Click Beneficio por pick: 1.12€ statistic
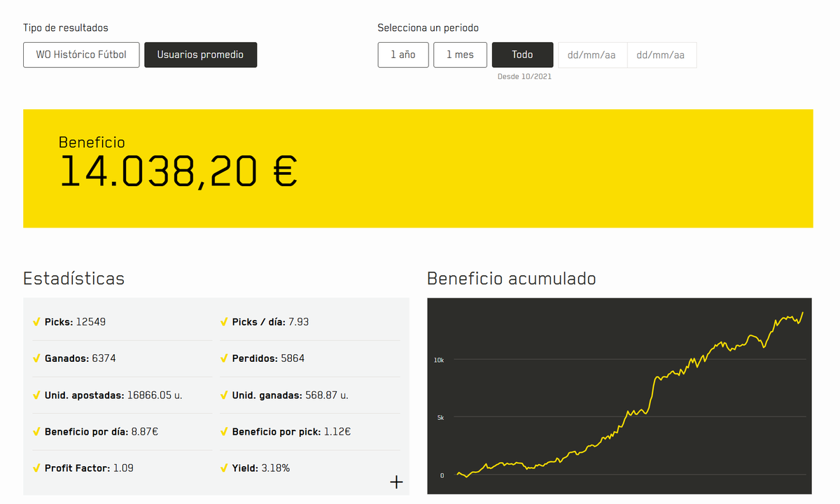 pos(291,431)
